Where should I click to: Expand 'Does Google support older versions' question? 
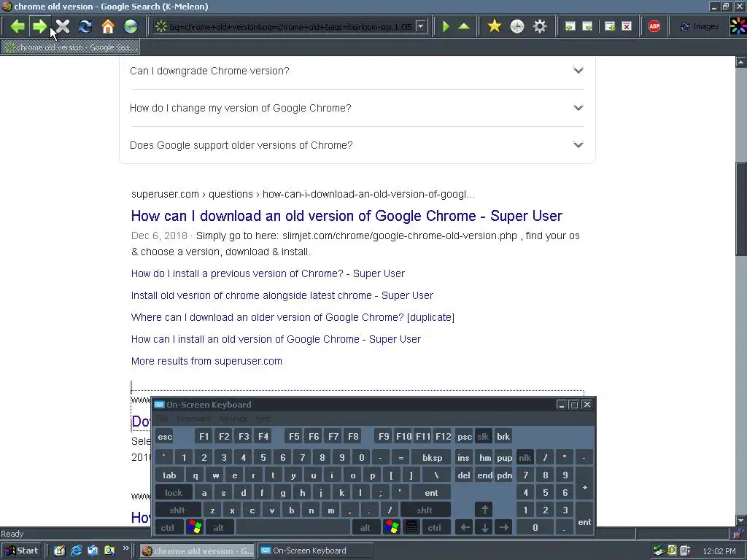click(357, 145)
